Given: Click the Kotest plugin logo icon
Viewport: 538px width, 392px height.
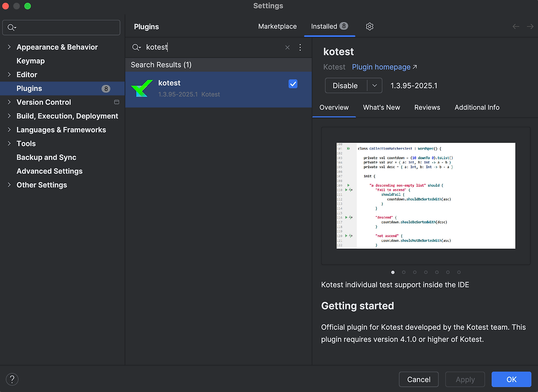Looking at the screenshot, I should 142,88.
